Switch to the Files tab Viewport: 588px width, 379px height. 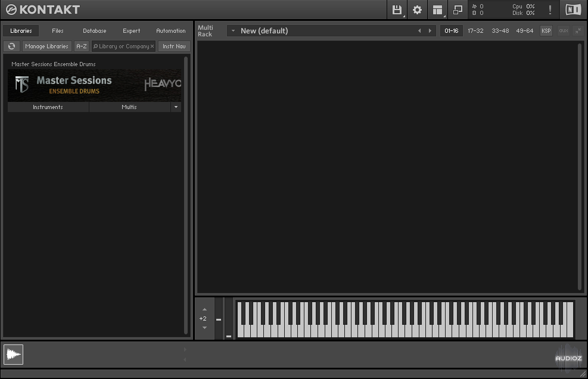pos(58,31)
